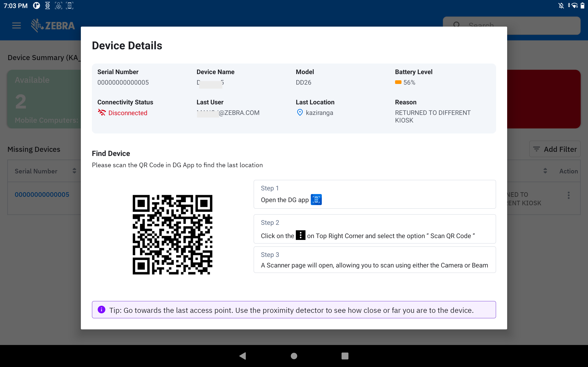
Task: Click the disconnected Wi-Fi status icon
Action: (102, 112)
